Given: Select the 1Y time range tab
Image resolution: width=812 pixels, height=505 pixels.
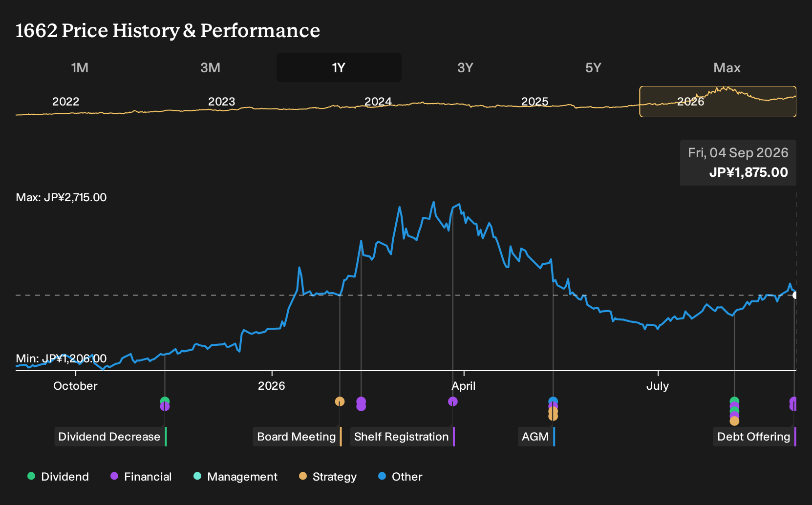Looking at the screenshot, I should coord(339,67).
